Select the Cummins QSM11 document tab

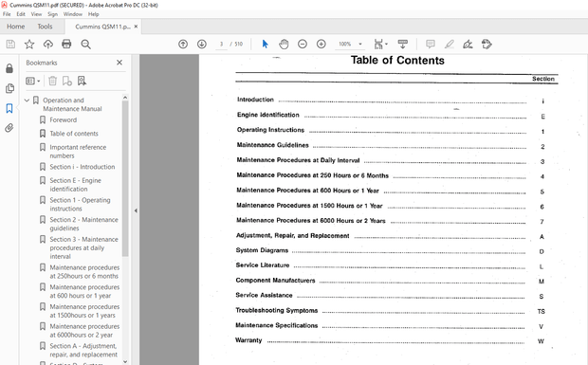(102, 27)
